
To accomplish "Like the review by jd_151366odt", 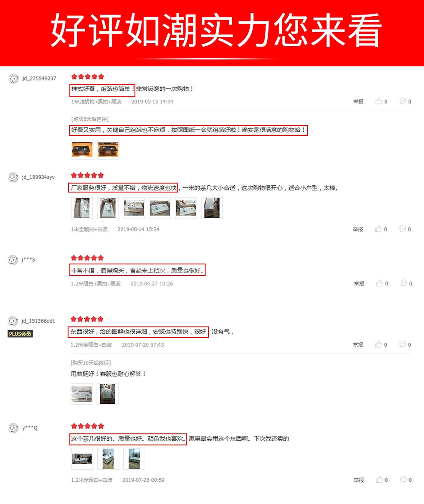I will pos(381,344).
